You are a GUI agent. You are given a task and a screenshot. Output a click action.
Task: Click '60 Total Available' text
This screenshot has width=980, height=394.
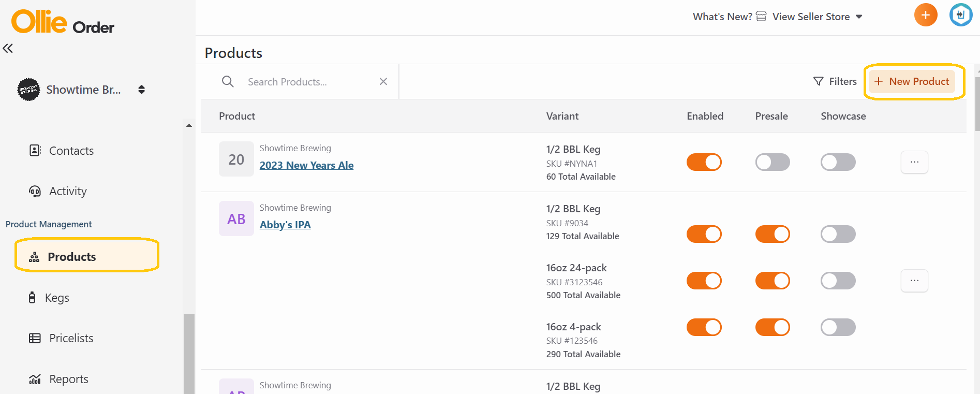pyautogui.click(x=581, y=177)
